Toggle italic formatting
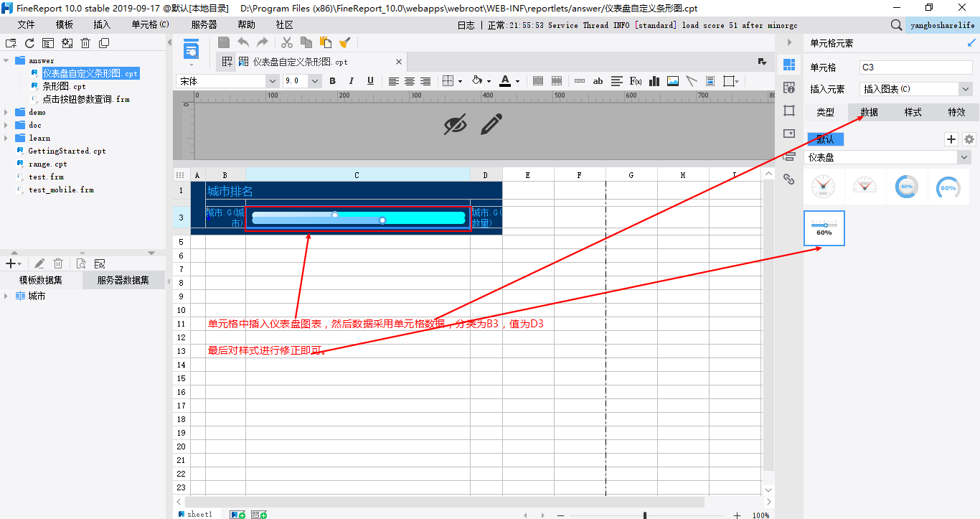This screenshot has height=519, width=980. [x=352, y=81]
